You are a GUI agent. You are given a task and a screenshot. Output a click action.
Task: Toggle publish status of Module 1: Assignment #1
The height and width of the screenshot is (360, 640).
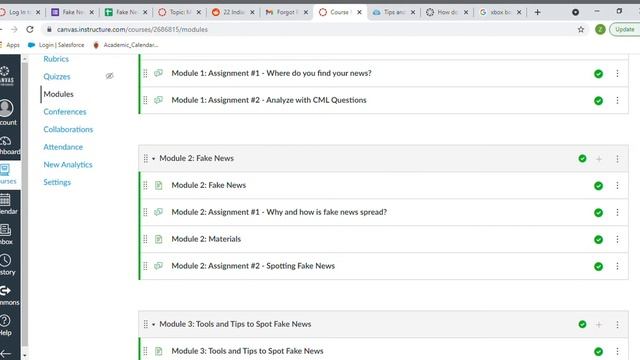pyautogui.click(x=598, y=74)
